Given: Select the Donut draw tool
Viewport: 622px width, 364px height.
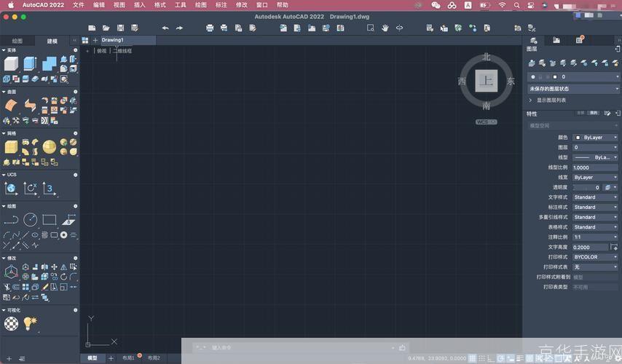Looking at the screenshot, I should 63,234.
